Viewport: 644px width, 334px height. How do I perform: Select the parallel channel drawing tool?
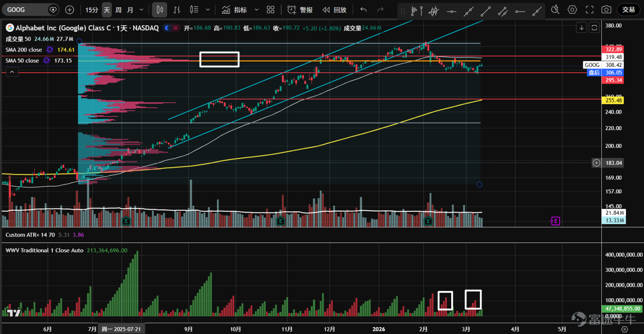[x=503, y=11]
